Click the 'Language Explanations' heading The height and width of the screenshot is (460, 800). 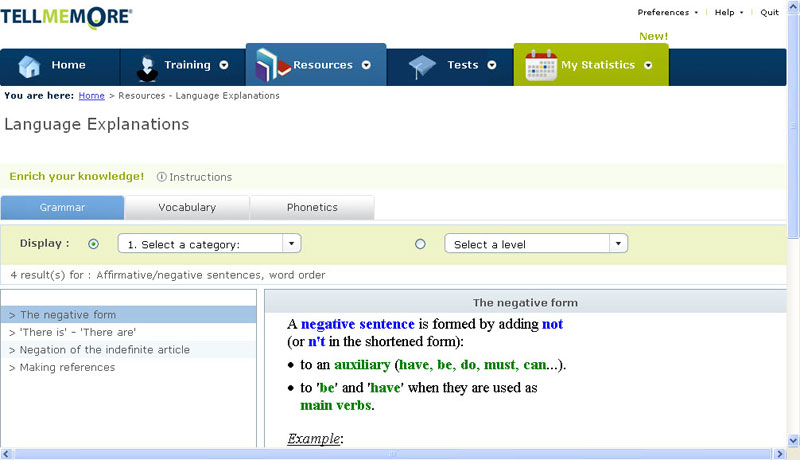coord(96,124)
